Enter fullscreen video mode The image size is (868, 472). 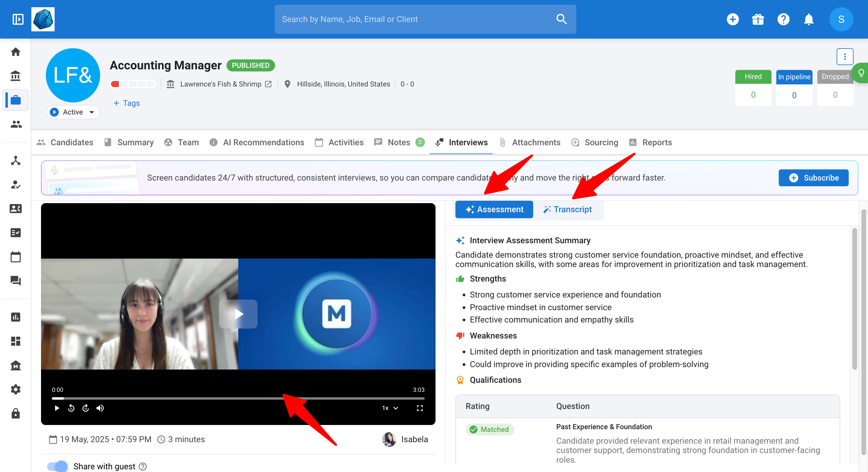(x=420, y=408)
